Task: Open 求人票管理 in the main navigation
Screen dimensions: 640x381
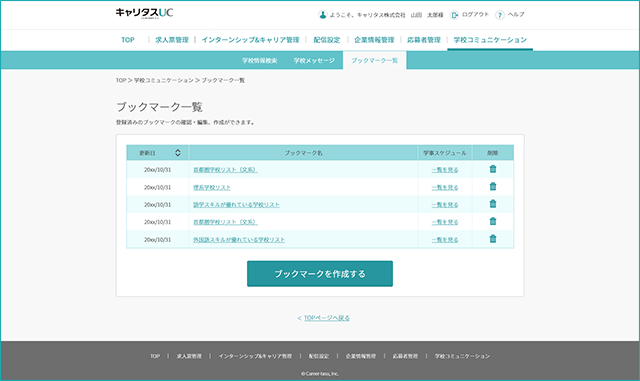Action: pos(172,40)
